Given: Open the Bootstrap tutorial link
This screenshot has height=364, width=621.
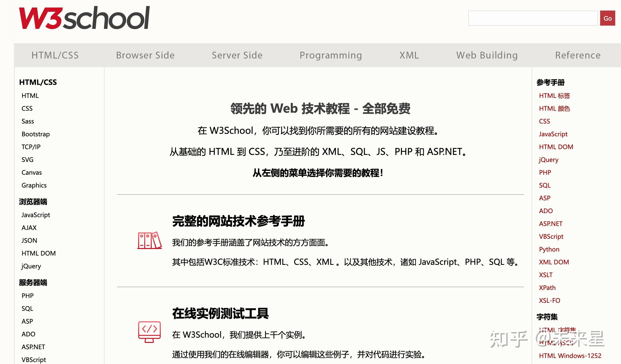Looking at the screenshot, I should pyautogui.click(x=35, y=134).
